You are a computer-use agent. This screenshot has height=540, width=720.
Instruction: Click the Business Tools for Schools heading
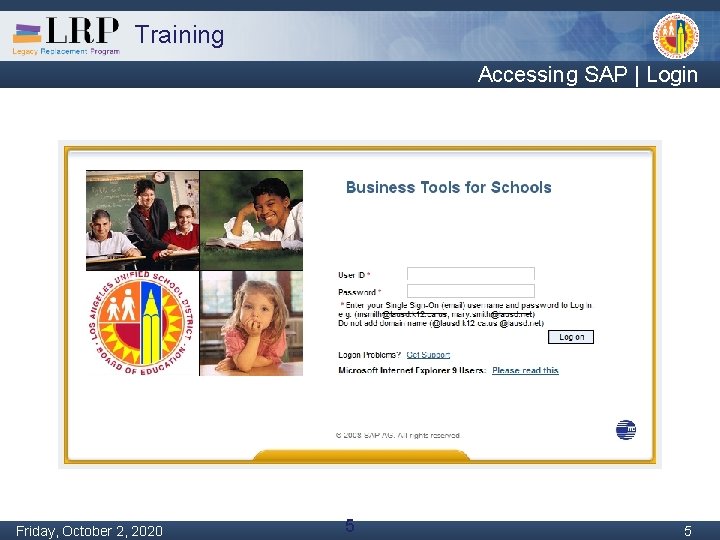449,187
